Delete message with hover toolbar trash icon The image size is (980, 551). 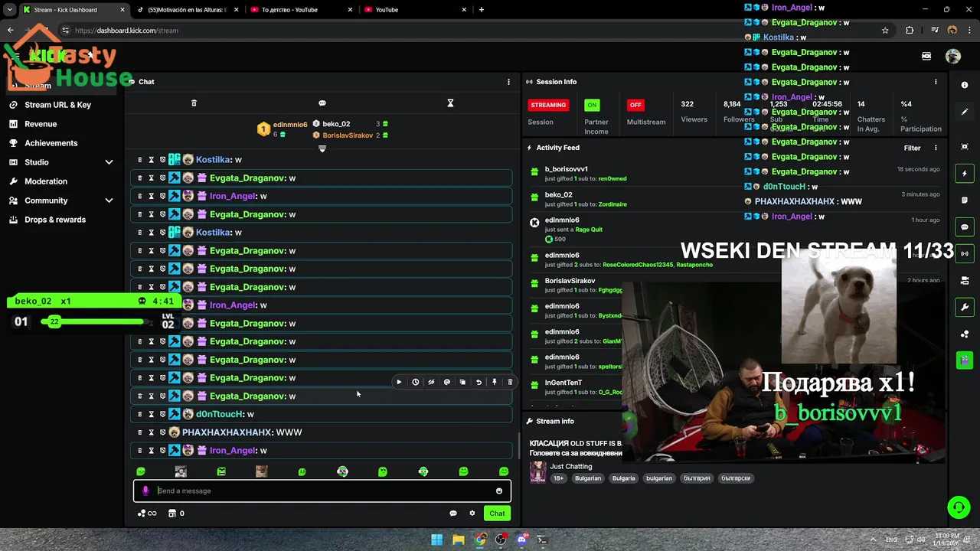click(510, 382)
